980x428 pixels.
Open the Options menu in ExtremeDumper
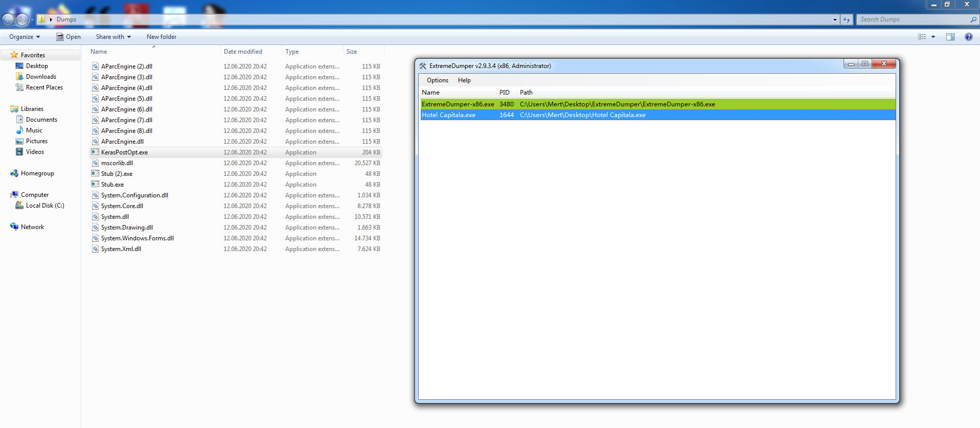[x=437, y=80]
